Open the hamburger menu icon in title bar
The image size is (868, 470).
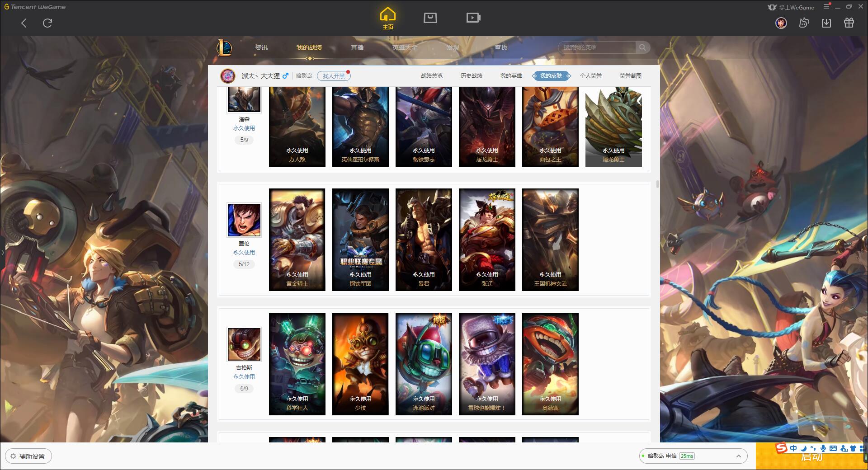[826, 6]
